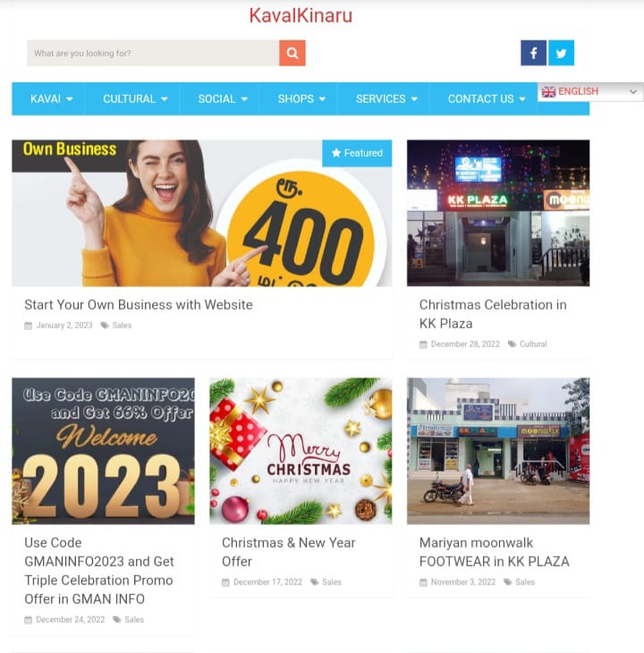
Task: Open the Facebook page icon
Action: [x=533, y=53]
